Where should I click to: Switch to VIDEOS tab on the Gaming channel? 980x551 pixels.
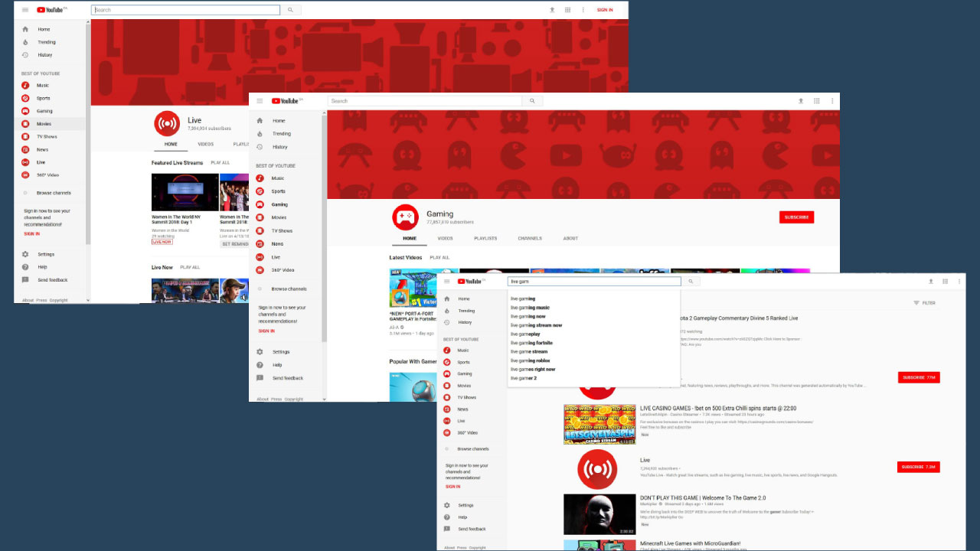click(x=445, y=239)
